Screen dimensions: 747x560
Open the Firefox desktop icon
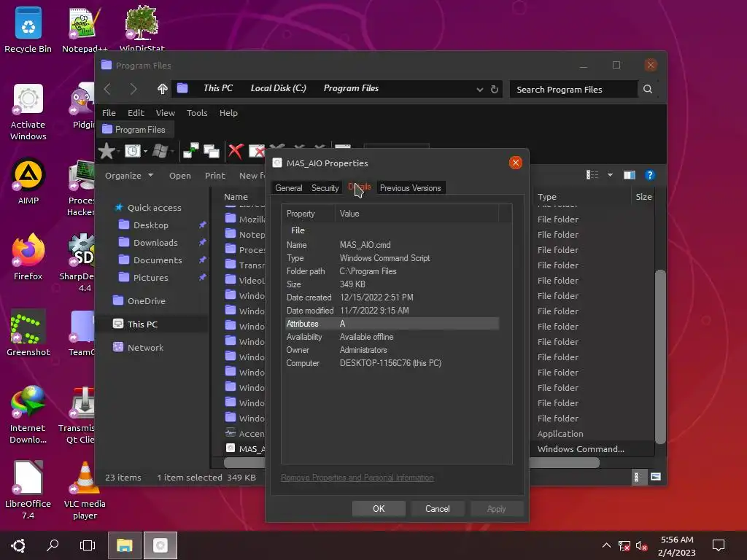(x=28, y=257)
